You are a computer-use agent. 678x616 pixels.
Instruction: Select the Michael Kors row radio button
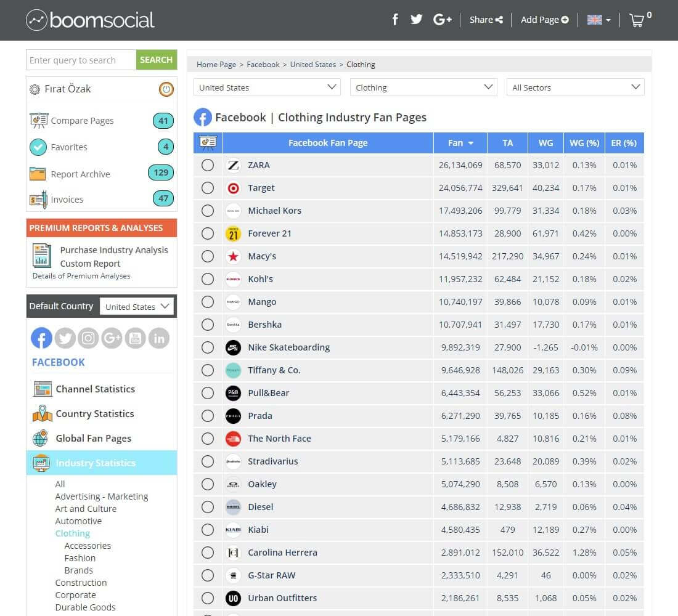(208, 211)
